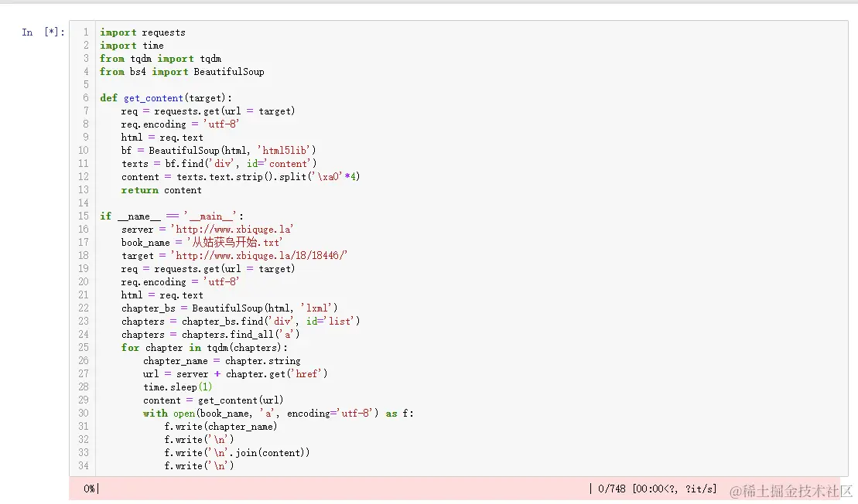Click the 'from tqdm import tqdm' line
The width and height of the screenshot is (858, 504).
[160, 59]
